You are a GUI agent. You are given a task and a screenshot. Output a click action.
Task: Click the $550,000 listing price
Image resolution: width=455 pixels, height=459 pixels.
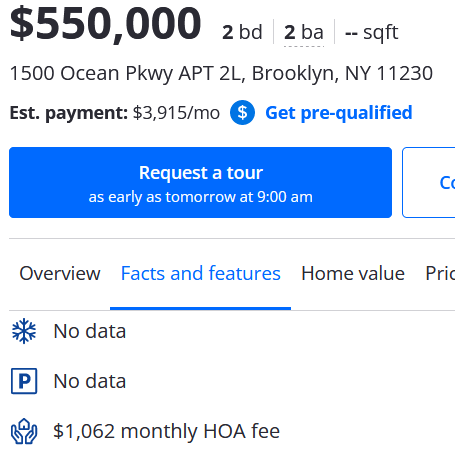105,24
